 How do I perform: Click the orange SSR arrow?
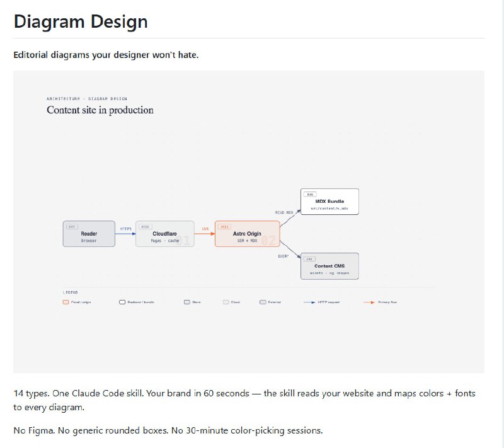click(x=205, y=234)
